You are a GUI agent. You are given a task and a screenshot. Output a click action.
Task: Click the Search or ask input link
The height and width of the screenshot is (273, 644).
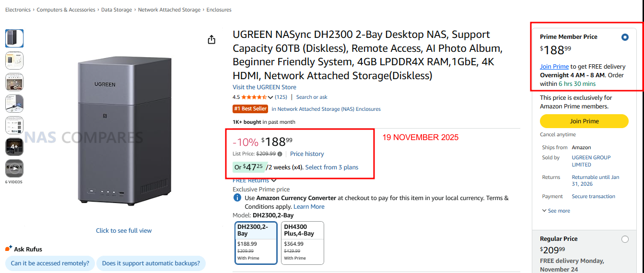312,97
